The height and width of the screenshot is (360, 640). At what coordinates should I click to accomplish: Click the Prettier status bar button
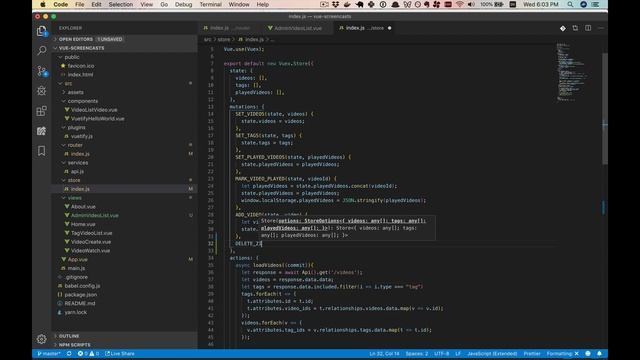(x=532, y=353)
